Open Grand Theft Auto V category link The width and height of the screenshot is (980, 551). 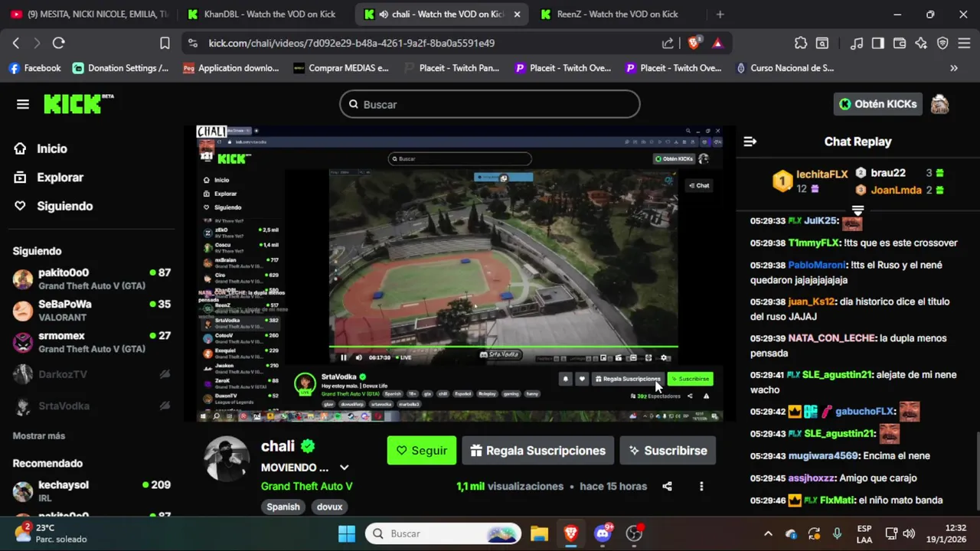pyautogui.click(x=306, y=487)
